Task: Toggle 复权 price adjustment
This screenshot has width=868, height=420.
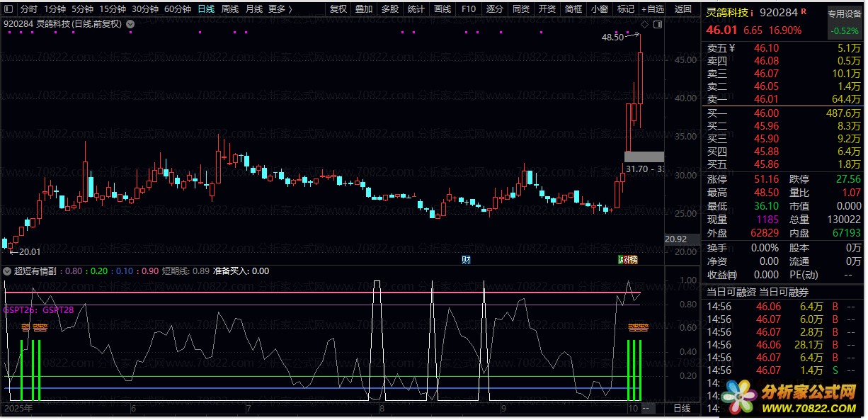Action: 338,9
